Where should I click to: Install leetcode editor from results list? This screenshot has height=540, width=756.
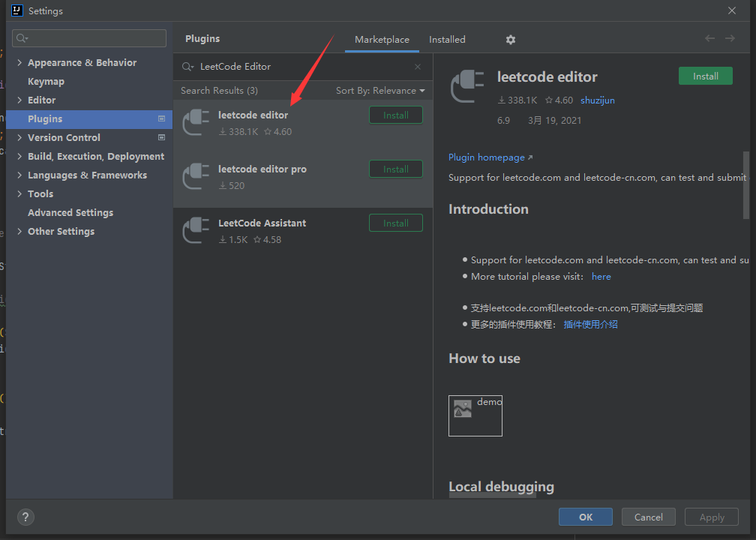pos(396,115)
